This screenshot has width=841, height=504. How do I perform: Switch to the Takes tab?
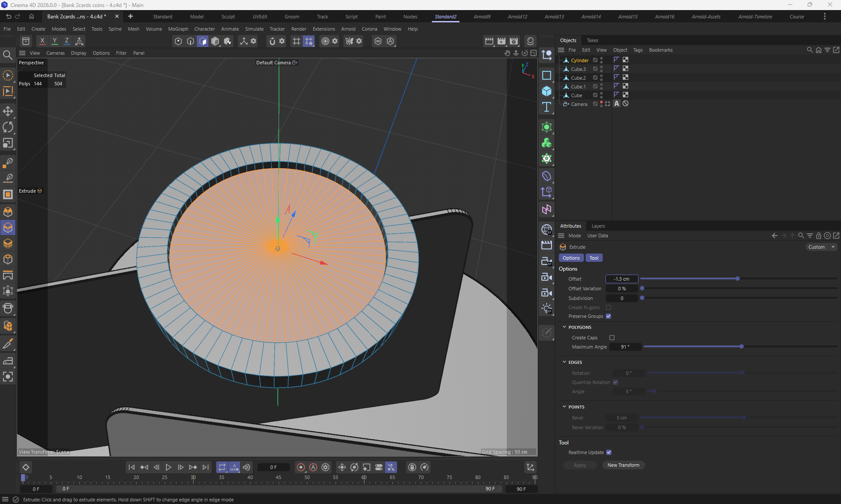point(592,40)
